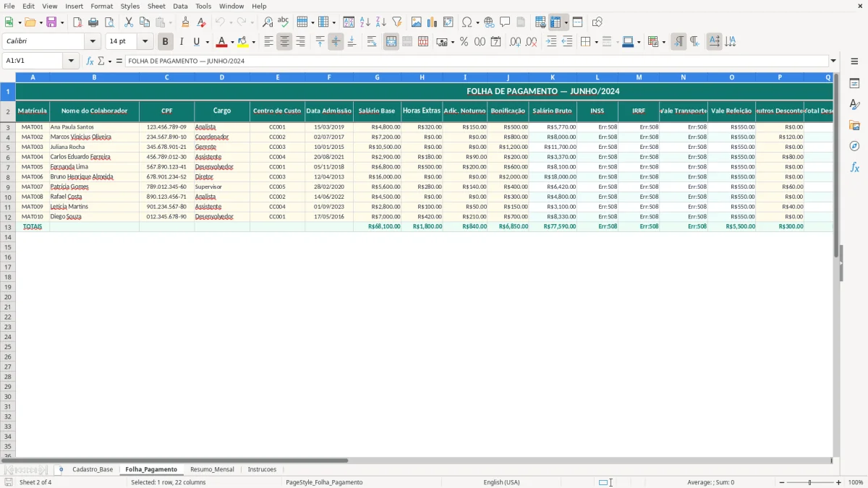Click Add Decimal Place icon

point(515,42)
